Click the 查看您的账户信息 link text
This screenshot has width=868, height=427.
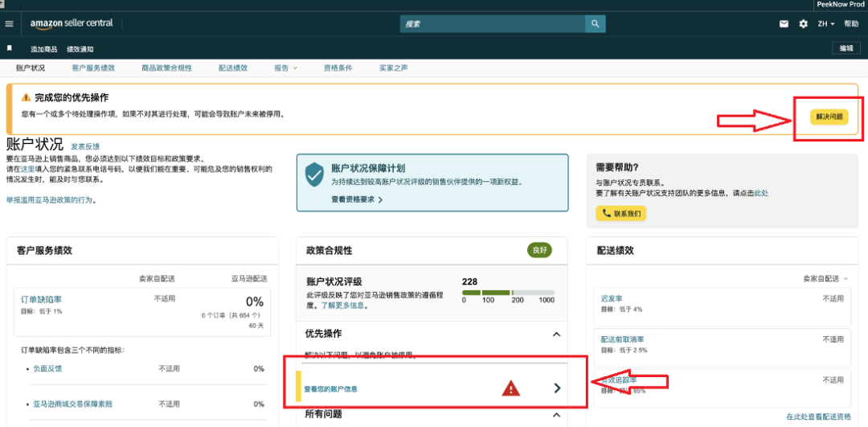tap(330, 388)
